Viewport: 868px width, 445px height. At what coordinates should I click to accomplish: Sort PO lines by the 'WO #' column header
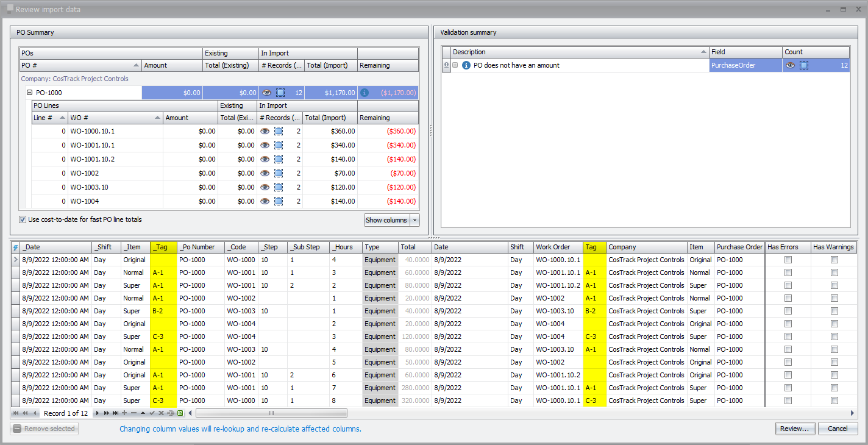pos(115,118)
